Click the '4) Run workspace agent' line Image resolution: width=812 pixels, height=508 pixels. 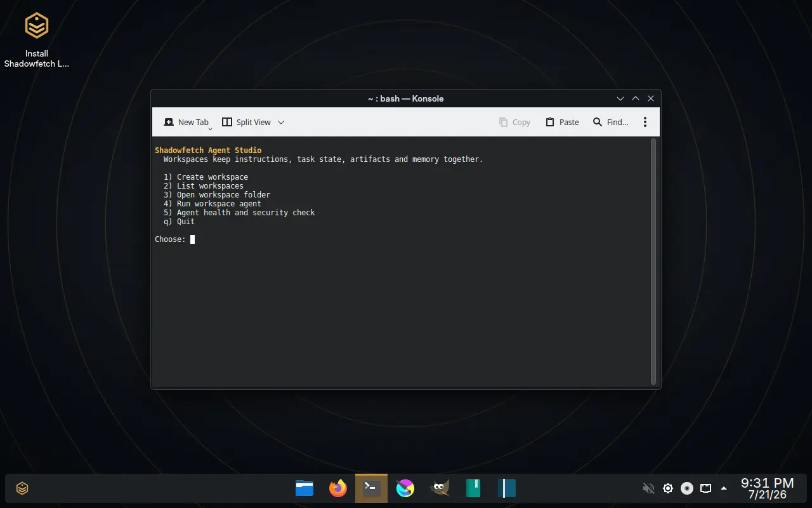click(x=213, y=204)
